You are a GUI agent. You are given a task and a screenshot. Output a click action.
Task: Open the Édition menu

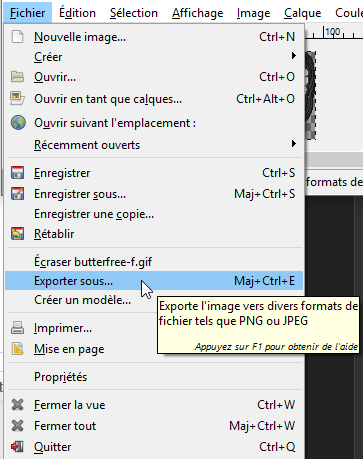pyautogui.click(x=77, y=13)
